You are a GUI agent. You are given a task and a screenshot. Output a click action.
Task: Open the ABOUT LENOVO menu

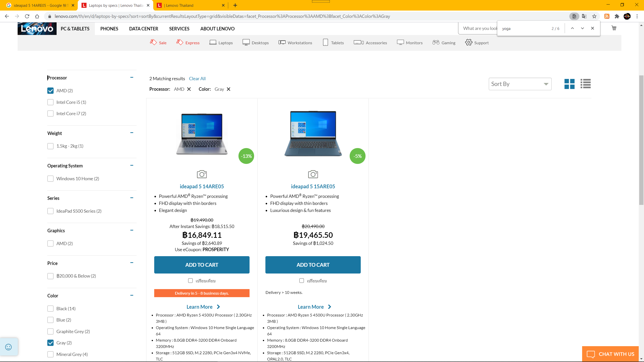click(x=217, y=29)
